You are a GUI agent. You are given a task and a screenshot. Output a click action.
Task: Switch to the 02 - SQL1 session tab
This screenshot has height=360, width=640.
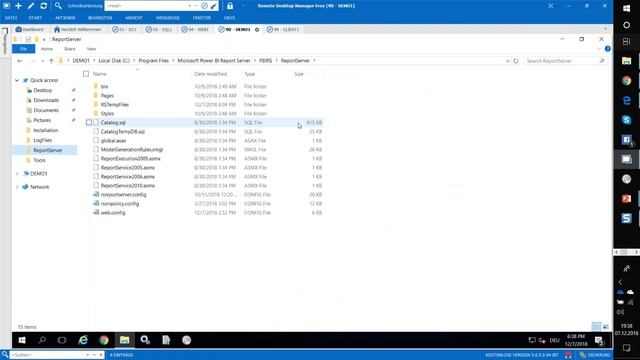click(159, 29)
